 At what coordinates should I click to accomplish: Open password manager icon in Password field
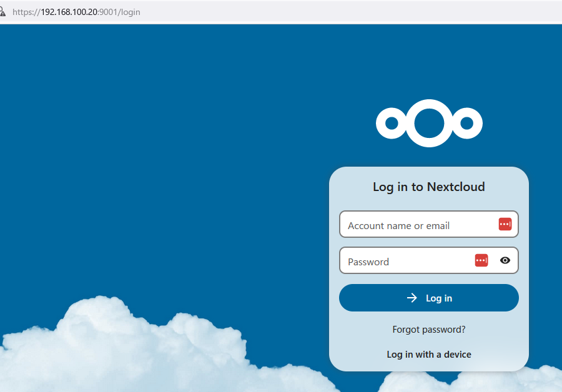coord(481,260)
